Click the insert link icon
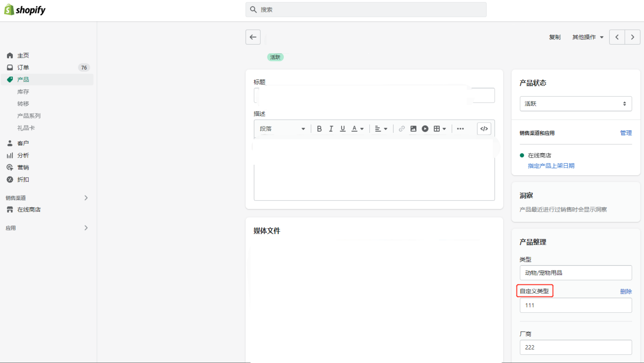Screen dimensions: 644x363 [x=401, y=129]
